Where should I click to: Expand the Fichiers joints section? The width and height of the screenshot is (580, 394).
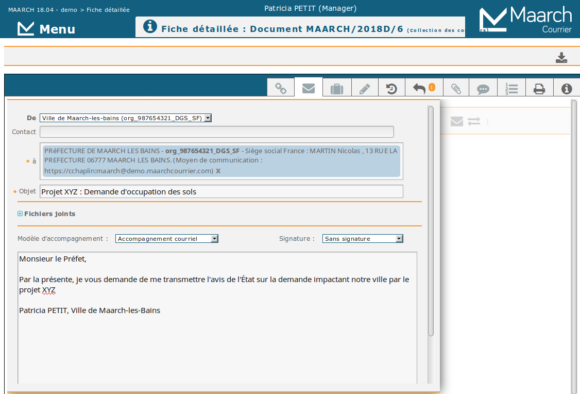(20, 214)
